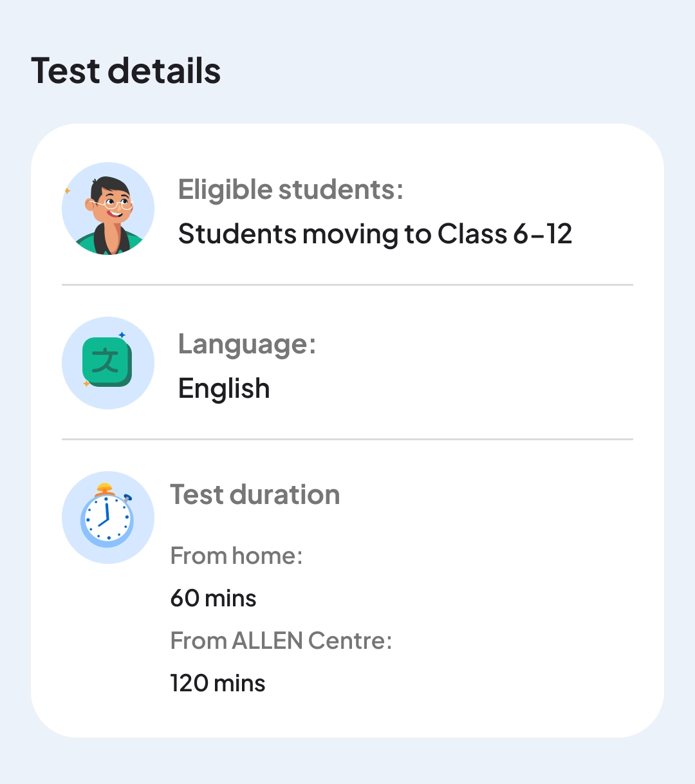Click orange sparkle at language icon's bottom-left
The height and width of the screenshot is (784, 695).
(x=86, y=384)
